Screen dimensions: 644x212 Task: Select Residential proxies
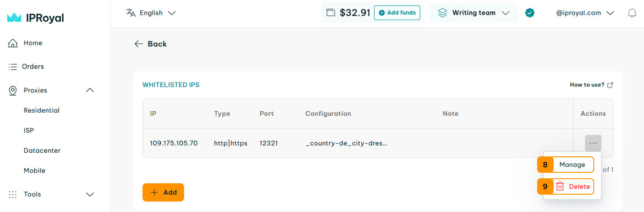tap(42, 110)
